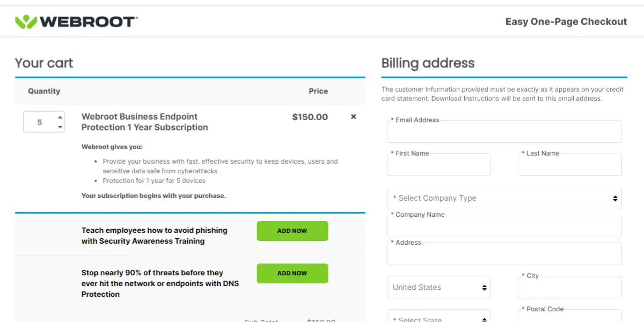Click the Webroot logo

[76, 21]
